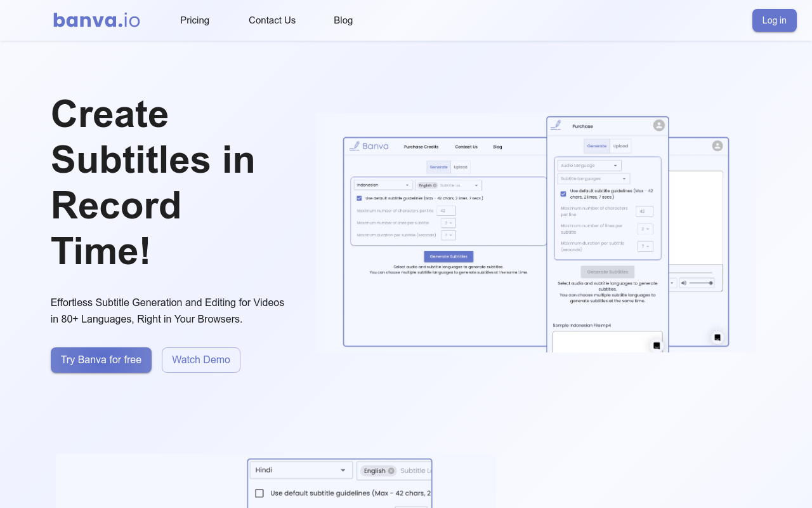This screenshot has width=812, height=508.
Task: Click the Log in button
Action: click(774, 20)
